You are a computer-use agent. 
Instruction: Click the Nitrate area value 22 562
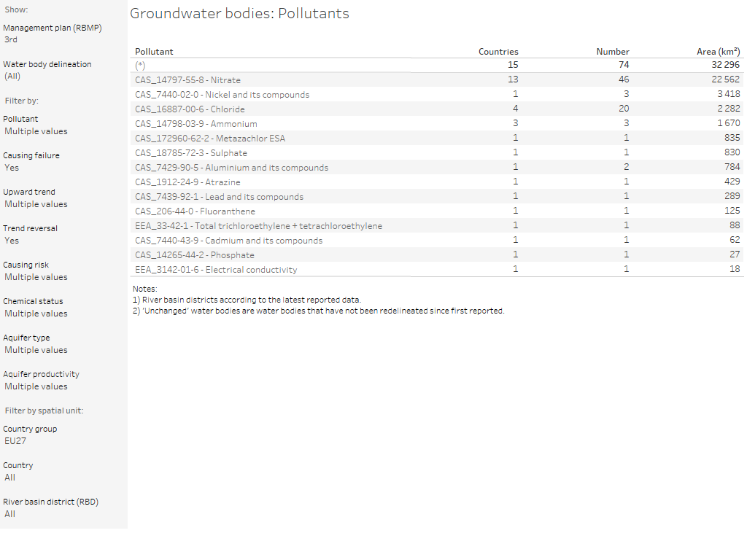tap(726, 79)
